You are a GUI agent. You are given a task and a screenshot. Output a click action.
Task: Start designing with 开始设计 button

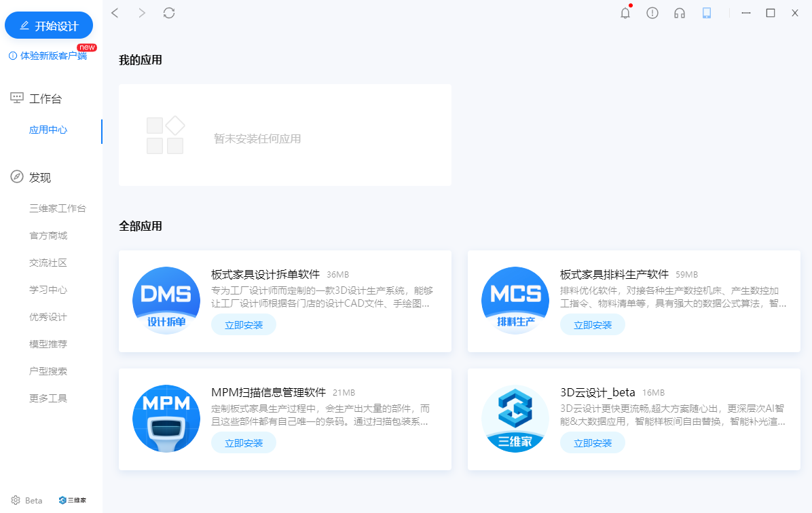(x=49, y=25)
